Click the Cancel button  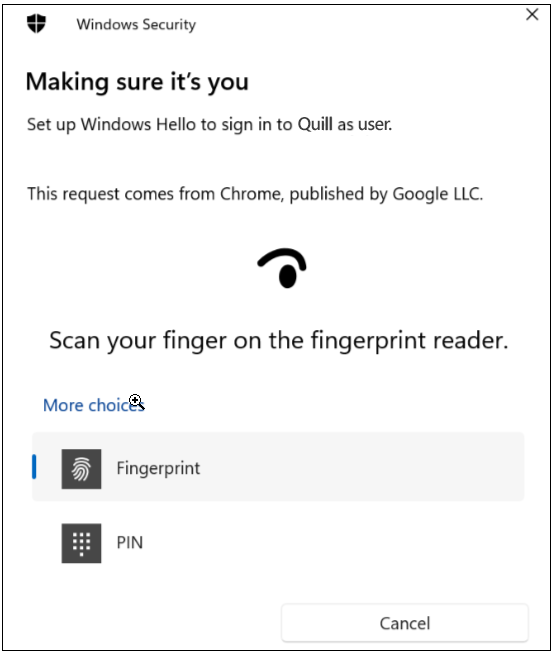click(x=405, y=623)
